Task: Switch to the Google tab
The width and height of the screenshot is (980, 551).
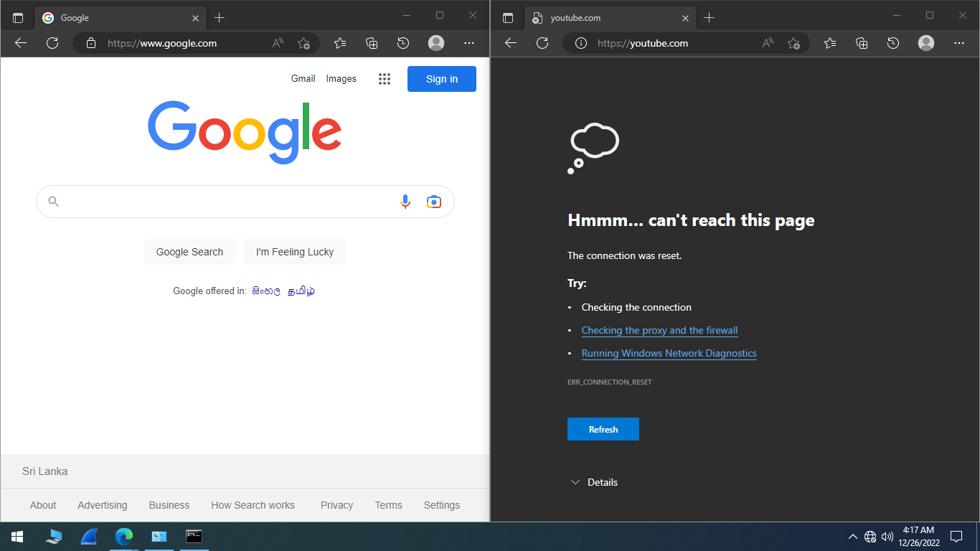Action: point(108,18)
